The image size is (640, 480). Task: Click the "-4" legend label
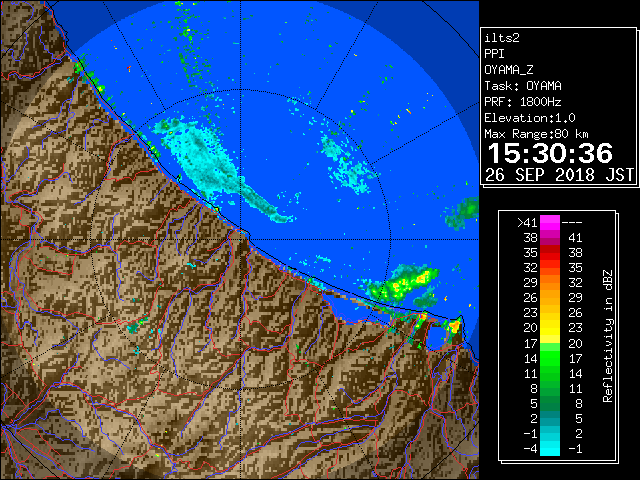(x=530, y=449)
